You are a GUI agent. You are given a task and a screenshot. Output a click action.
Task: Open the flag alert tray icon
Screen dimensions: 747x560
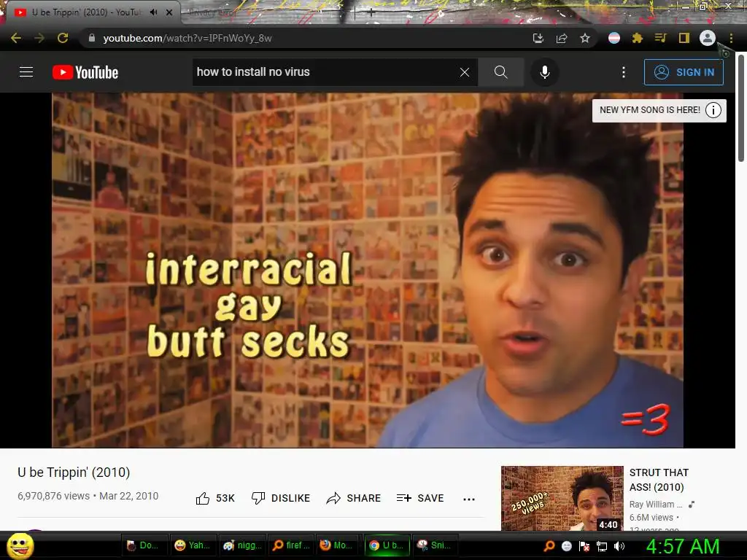584,546
